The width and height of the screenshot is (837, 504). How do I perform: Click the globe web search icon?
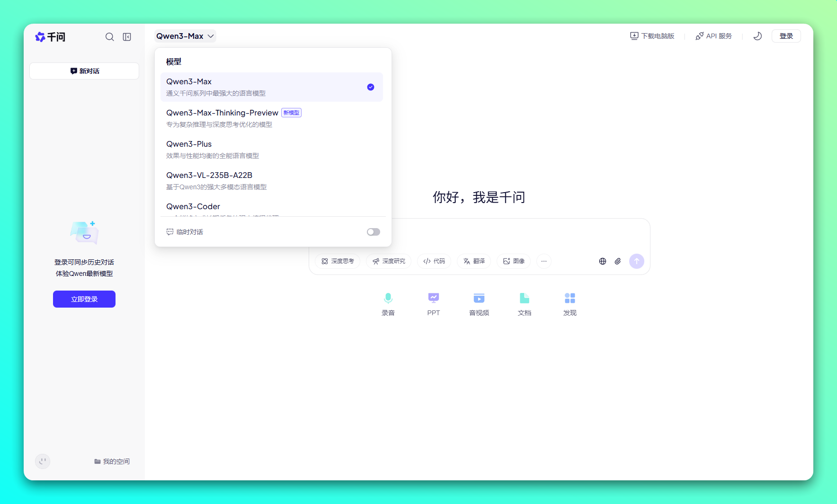point(603,261)
